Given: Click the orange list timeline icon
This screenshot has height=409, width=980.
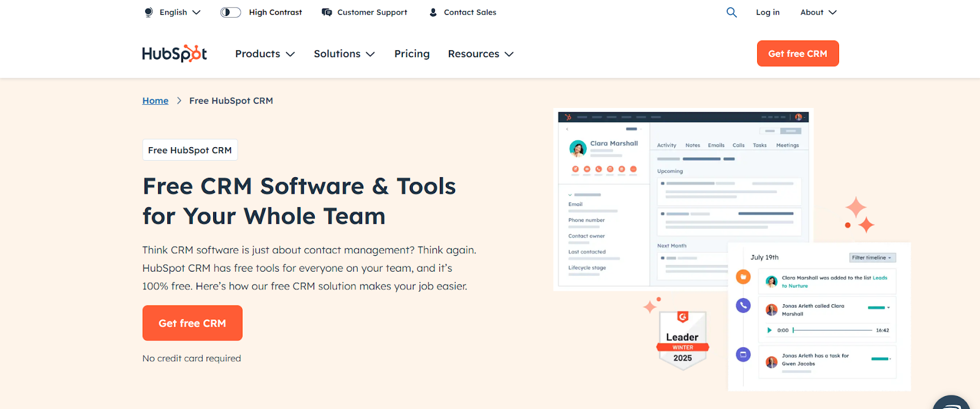Looking at the screenshot, I should coord(743,277).
